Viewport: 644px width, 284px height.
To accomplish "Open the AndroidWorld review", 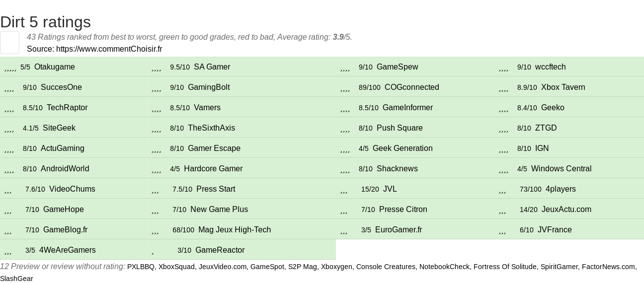I will [x=65, y=169].
